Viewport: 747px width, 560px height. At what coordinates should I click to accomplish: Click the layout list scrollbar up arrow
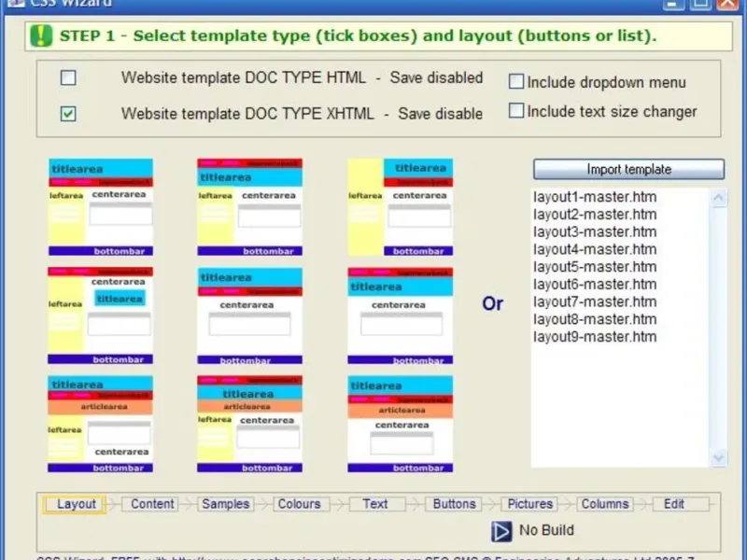pyautogui.click(x=718, y=198)
